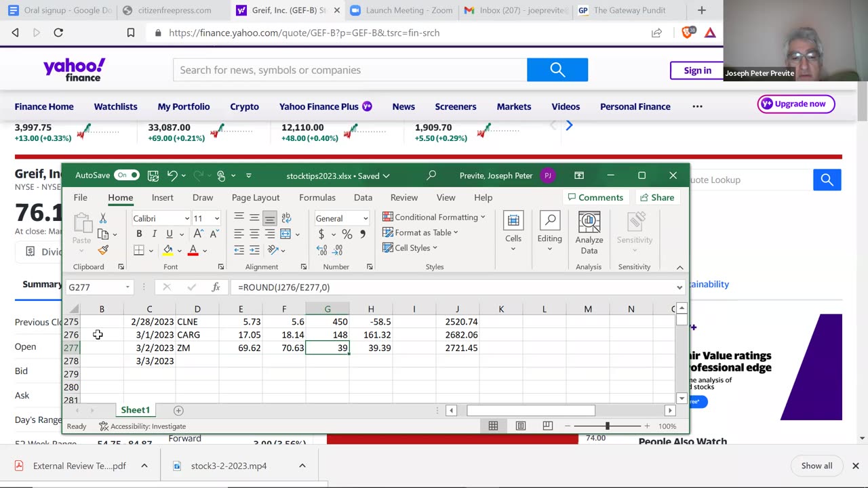Click the formula bar with ROUND formula

coord(453,287)
